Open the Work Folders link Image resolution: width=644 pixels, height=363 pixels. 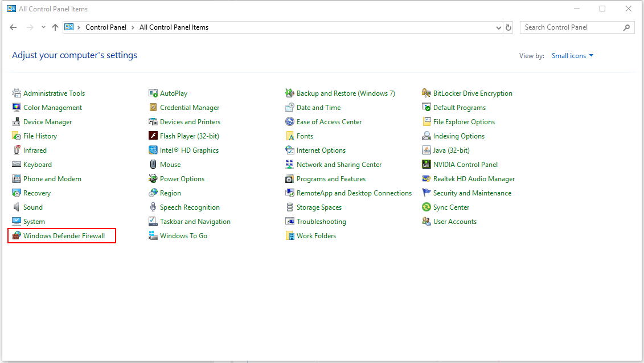(x=316, y=235)
